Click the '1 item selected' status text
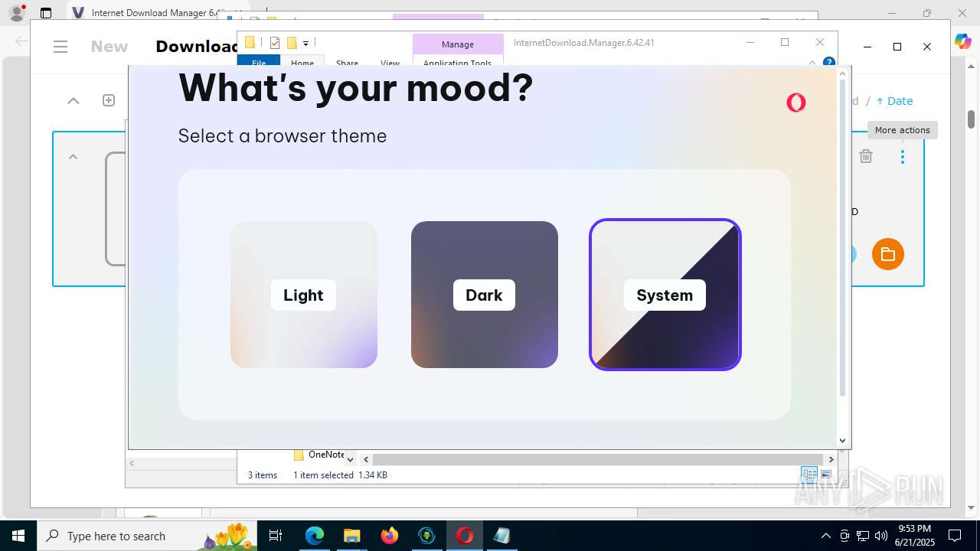The image size is (980, 551). click(323, 475)
